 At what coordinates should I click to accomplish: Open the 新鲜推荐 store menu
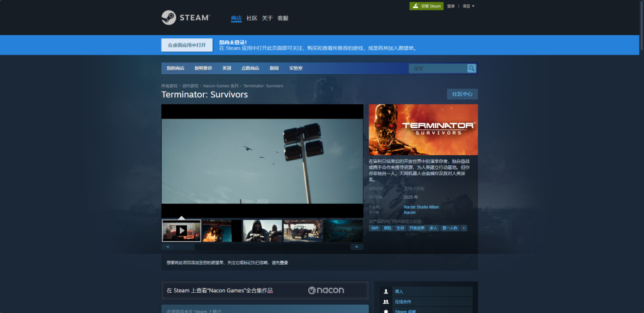click(x=203, y=68)
